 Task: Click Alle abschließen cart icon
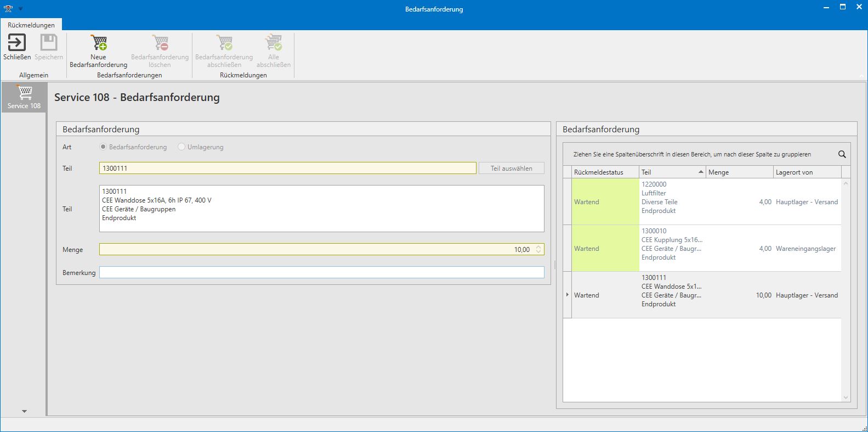(x=274, y=43)
